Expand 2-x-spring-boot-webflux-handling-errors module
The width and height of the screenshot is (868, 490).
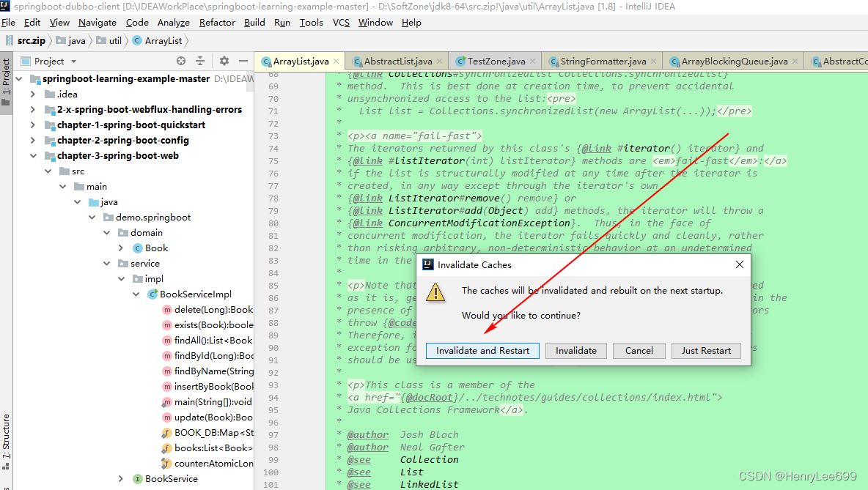(33, 110)
